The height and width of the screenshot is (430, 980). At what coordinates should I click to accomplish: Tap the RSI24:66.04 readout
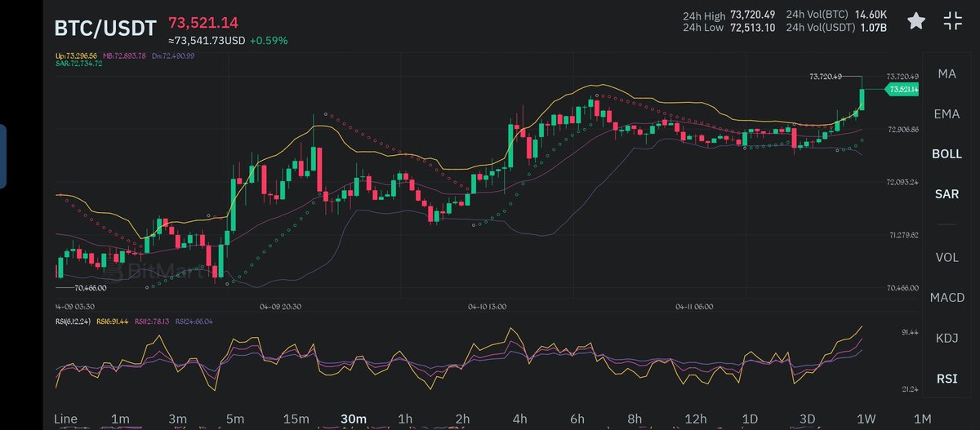tap(194, 321)
